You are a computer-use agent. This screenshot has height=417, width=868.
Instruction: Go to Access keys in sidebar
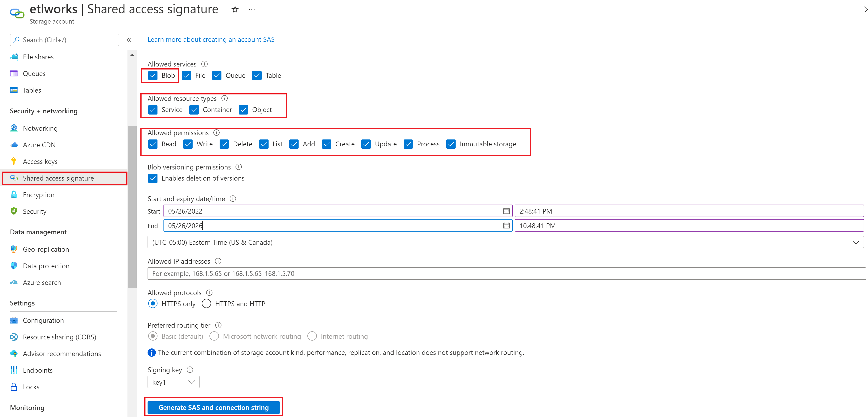point(40,161)
